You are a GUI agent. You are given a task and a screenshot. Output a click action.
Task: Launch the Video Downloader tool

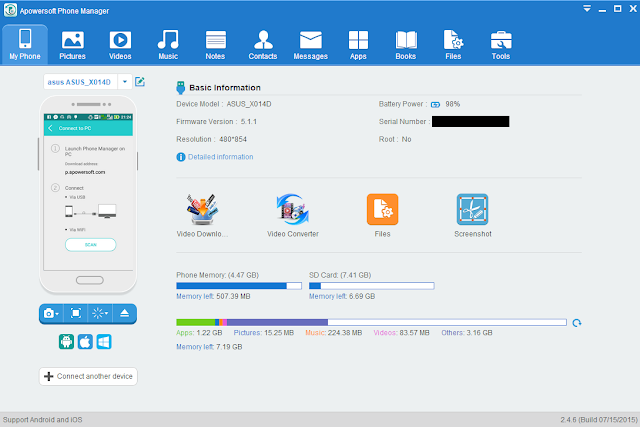tap(202, 215)
